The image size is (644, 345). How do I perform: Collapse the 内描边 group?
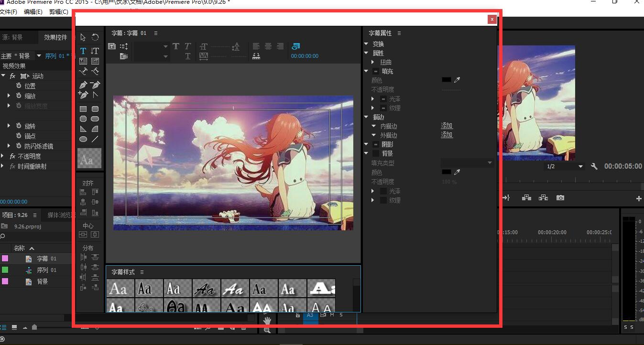(x=374, y=126)
